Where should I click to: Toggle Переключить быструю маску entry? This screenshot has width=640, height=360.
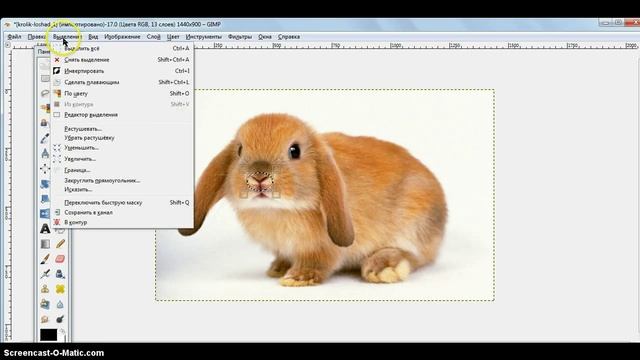point(122,202)
